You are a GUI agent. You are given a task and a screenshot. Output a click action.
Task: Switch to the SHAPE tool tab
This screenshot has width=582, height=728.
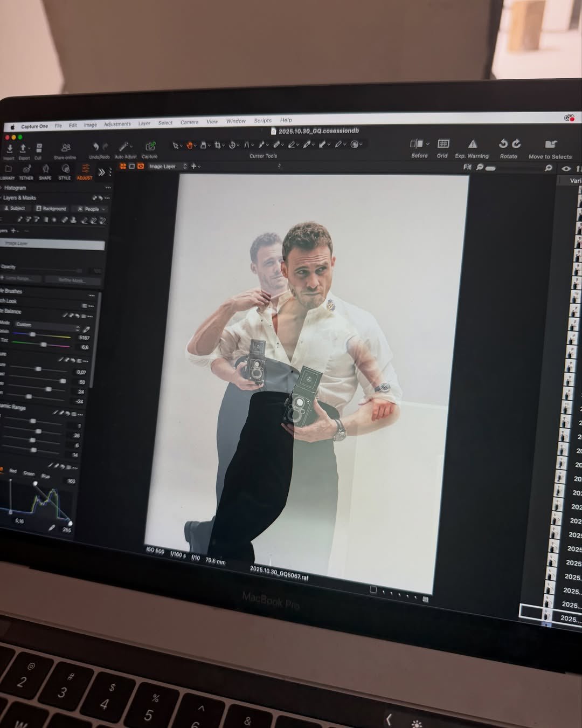(45, 171)
